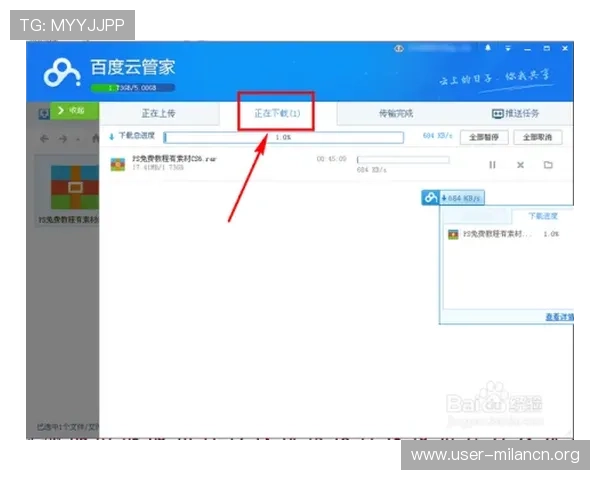Switch to the 推送任务 tab
This screenshot has width=600, height=480.
pyautogui.click(x=515, y=113)
